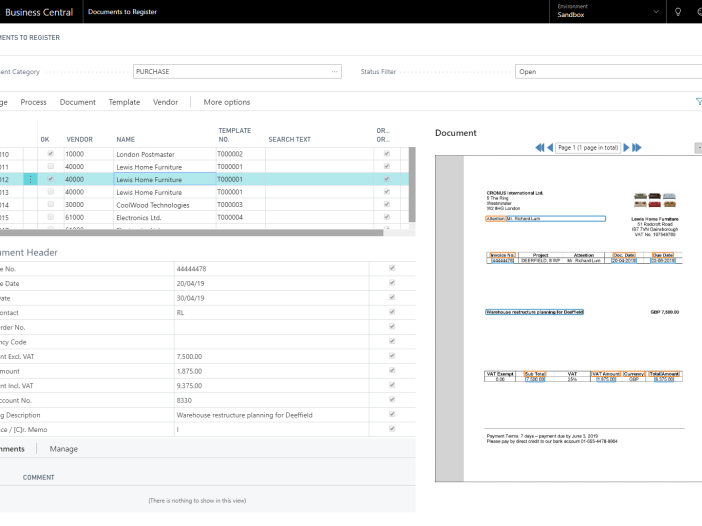Viewport: 702px width, 526px height.
Task: Open the Template menu
Action: click(x=124, y=102)
